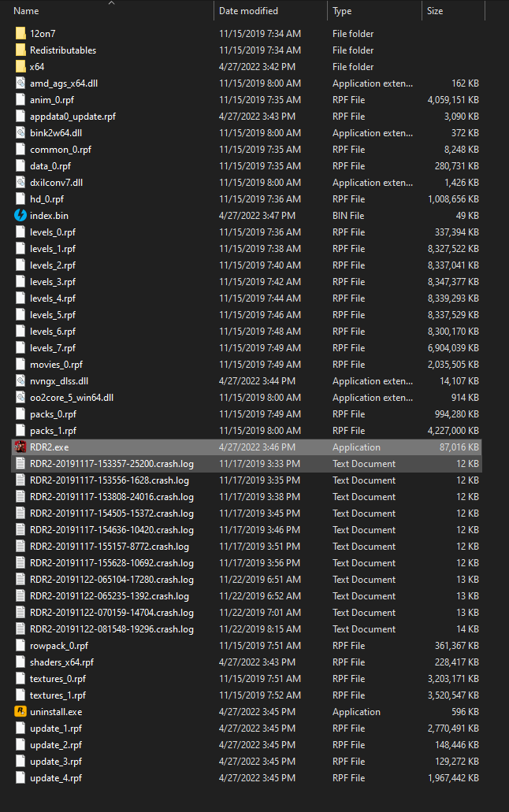Click the update_1.rpf file icon
Image resolution: width=509 pixels, height=812 pixels.
click(20, 728)
